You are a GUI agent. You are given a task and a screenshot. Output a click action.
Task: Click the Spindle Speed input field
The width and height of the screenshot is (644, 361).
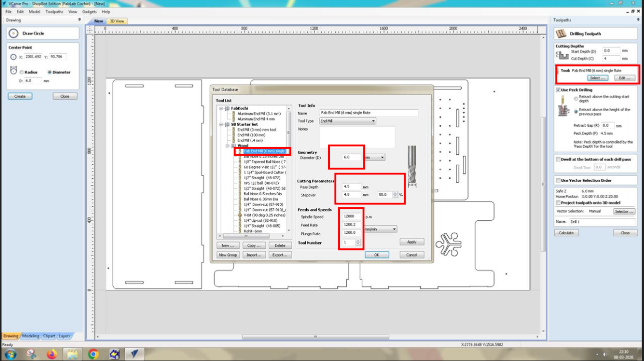click(351, 217)
